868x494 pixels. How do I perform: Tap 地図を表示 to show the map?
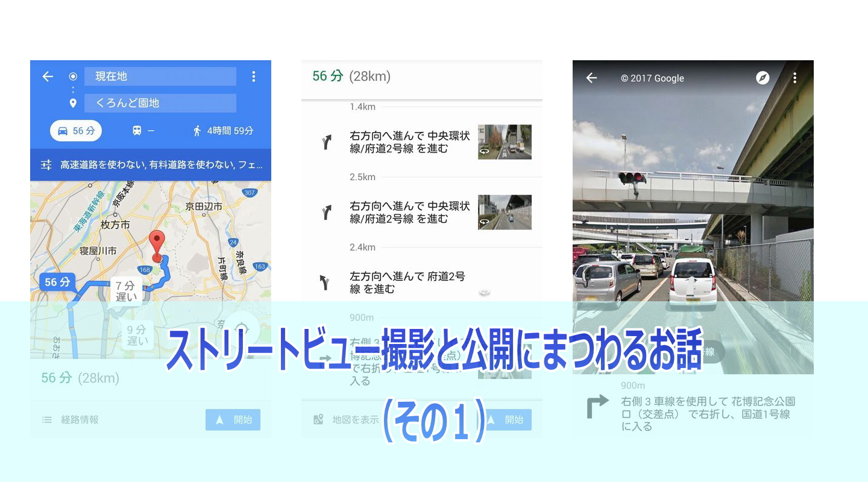coord(347,420)
